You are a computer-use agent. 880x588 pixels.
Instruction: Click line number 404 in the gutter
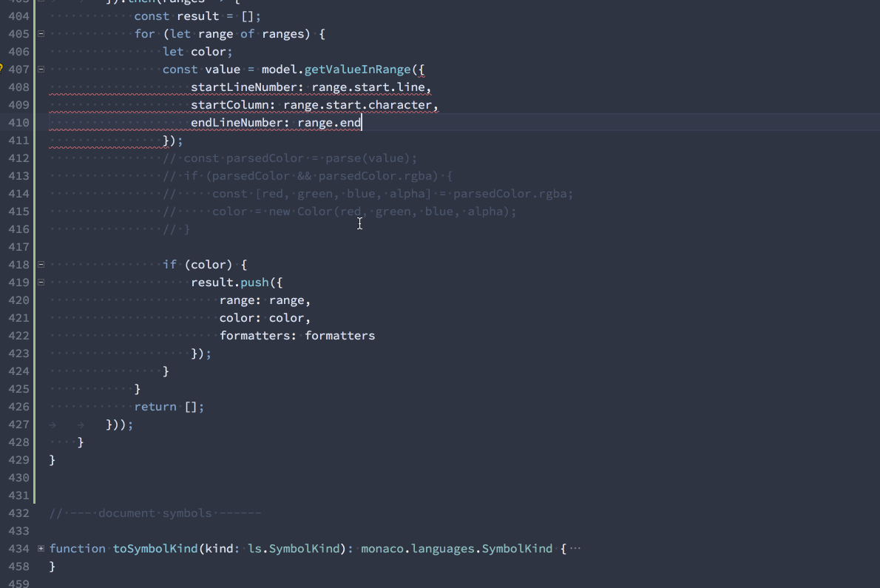click(18, 16)
